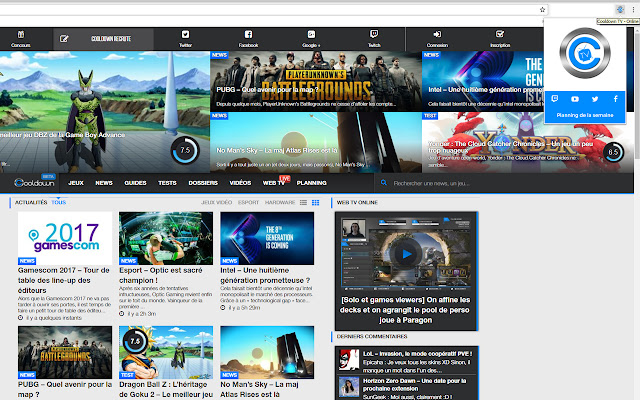The image size is (640, 400).
Task: Open the TESTS menu
Action: pyautogui.click(x=167, y=183)
